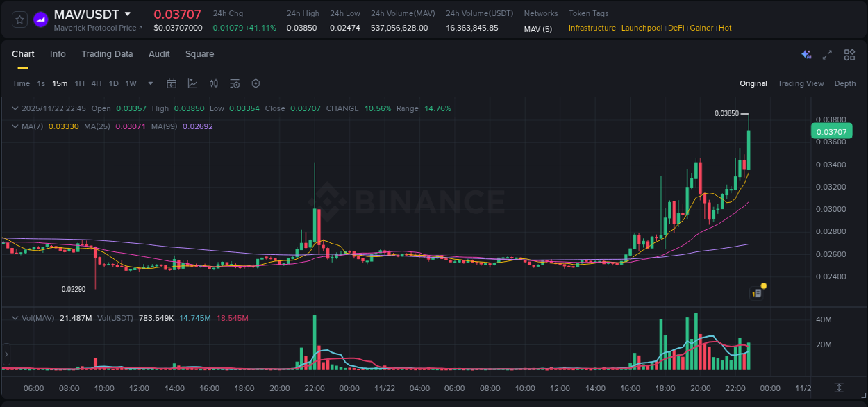Open the news report icon with yellow notification dot
Image resolution: width=868 pixels, height=407 pixels.
pyautogui.click(x=756, y=293)
